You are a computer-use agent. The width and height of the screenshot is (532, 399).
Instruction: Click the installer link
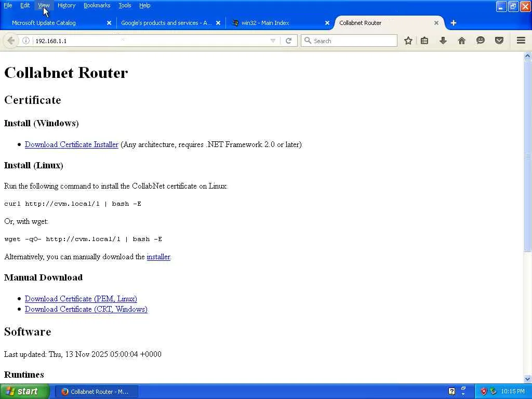(x=158, y=257)
